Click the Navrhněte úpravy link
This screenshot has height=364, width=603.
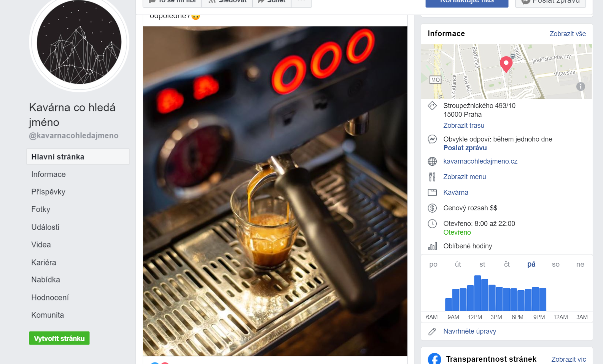pyautogui.click(x=469, y=331)
